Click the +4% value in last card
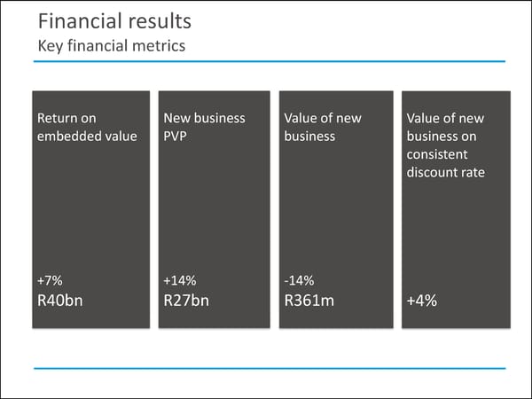This screenshot has height=399, width=532. point(421,301)
